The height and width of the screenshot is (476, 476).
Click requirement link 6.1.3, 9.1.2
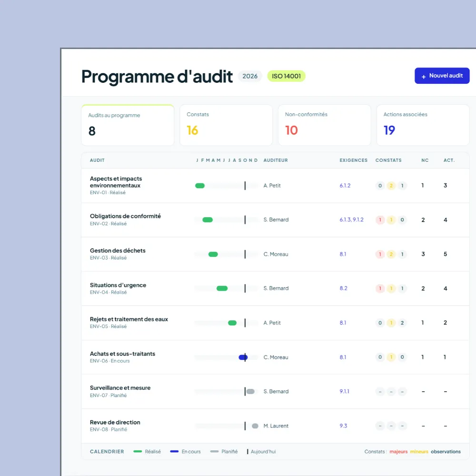(351, 219)
